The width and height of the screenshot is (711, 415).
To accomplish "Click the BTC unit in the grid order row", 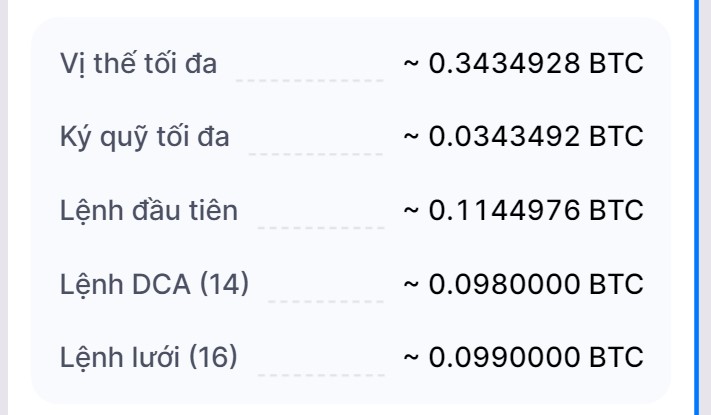I will click(x=616, y=356).
